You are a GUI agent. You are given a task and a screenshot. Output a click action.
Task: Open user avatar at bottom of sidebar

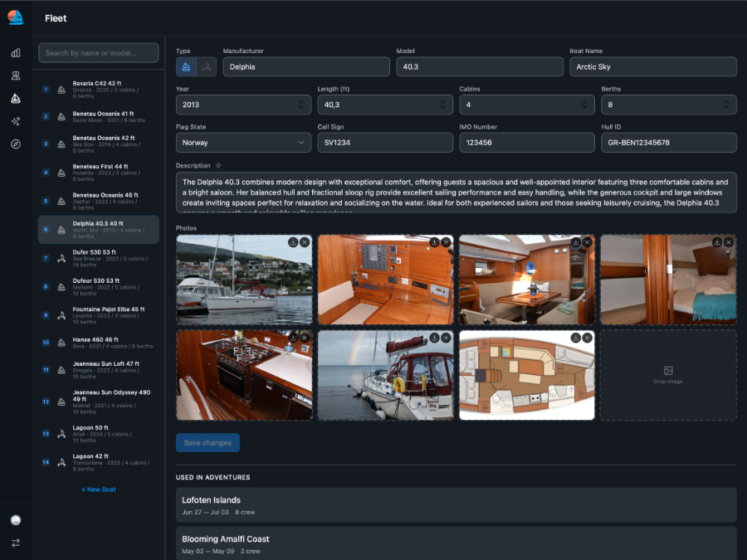pyautogui.click(x=16, y=520)
